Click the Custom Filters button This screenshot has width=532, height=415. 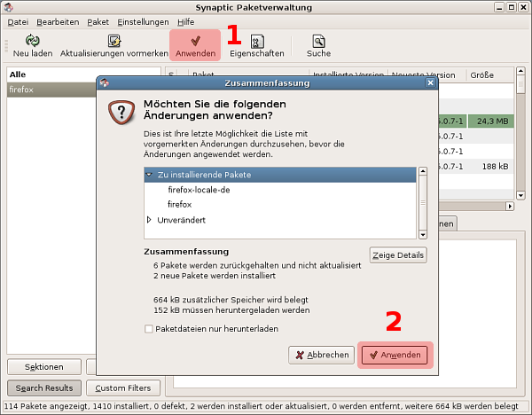tap(123, 388)
